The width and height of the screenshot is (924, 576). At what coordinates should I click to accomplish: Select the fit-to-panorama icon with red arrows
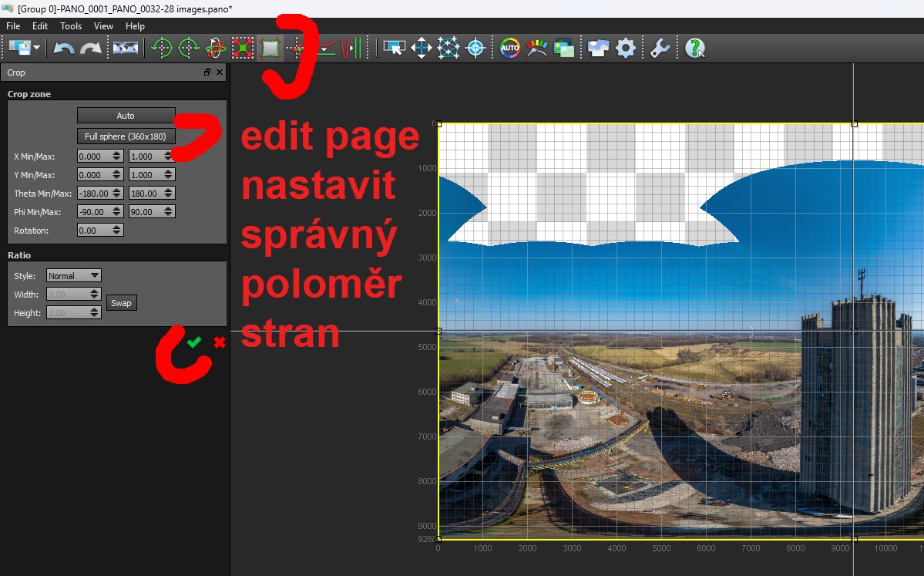tap(243, 49)
